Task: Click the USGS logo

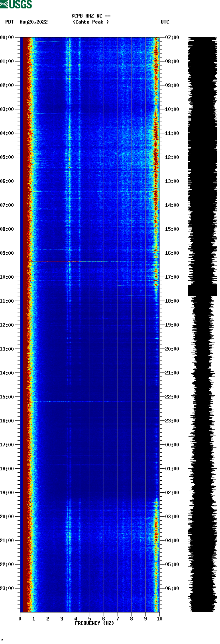Action: pyautogui.click(x=16, y=4)
